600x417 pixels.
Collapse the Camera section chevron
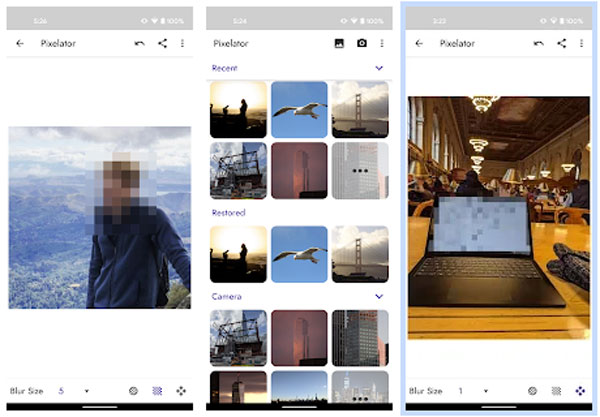pyautogui.click(x=379, y=296)
